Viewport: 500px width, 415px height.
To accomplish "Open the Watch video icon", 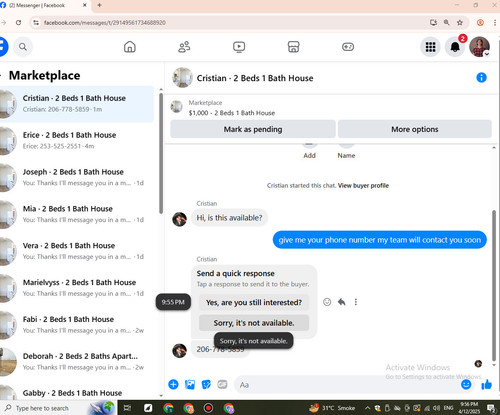I will [x=239, y=47].
